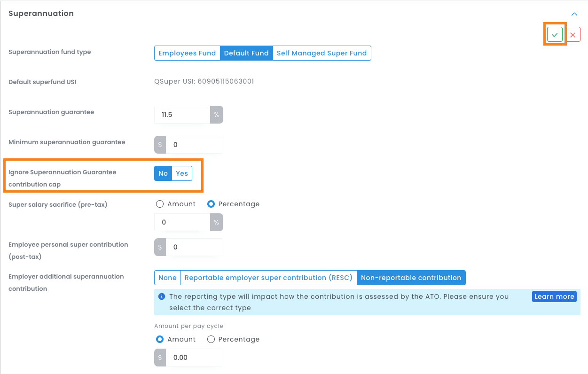Click the Superannuation guarantee percentage field
The width and height of the screenshot is (588, 374).
(182, 115)
